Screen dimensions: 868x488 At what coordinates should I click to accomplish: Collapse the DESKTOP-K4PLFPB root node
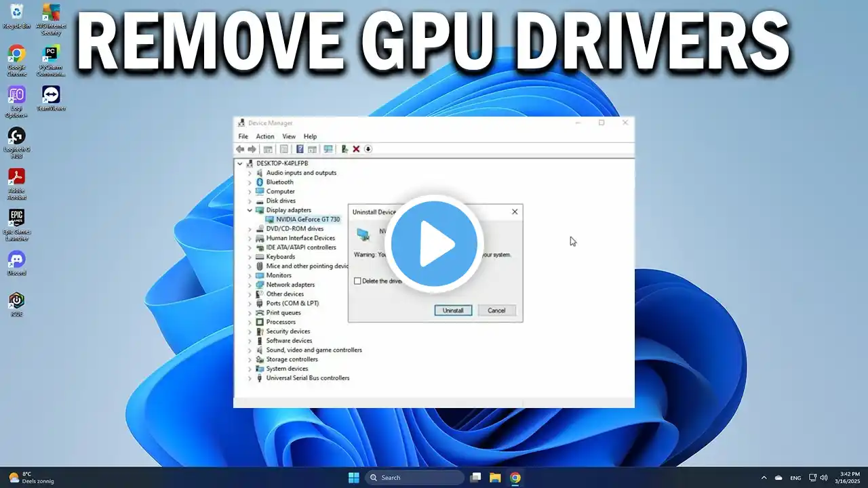pyautogui.click(x=240, y=163)
